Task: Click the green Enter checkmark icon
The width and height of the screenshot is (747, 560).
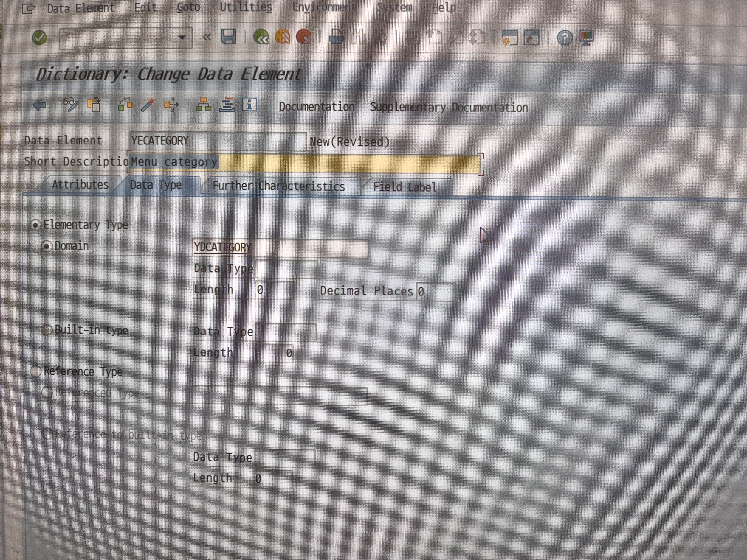Action: 39,38
